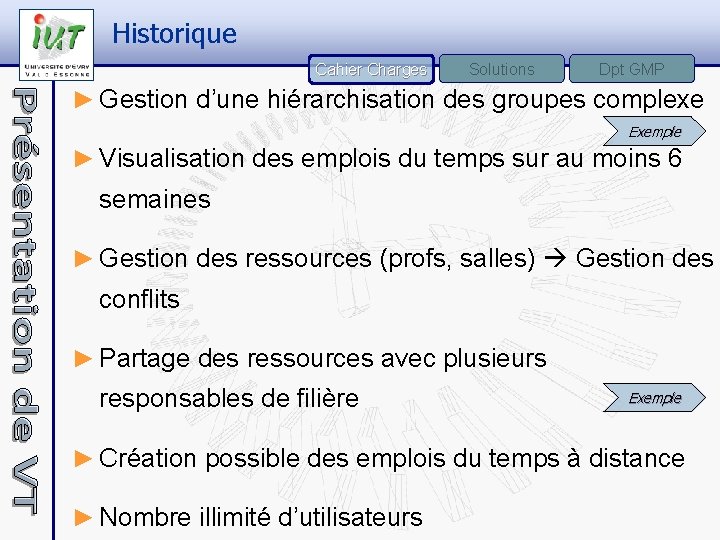Viewport: 720px width, 540px height.
Task: Click arrow bullet before Gestion des ressources
Action: pos(86,258)
